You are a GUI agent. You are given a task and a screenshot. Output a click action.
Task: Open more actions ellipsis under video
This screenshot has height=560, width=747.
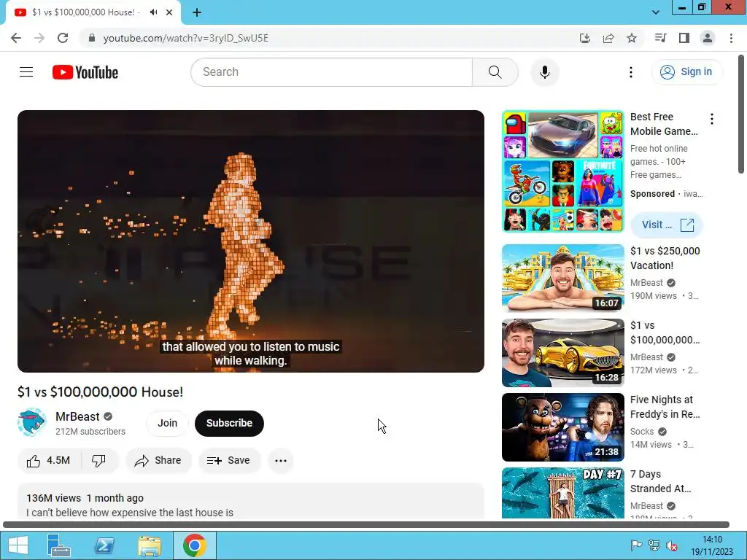(x=281, y=461)
